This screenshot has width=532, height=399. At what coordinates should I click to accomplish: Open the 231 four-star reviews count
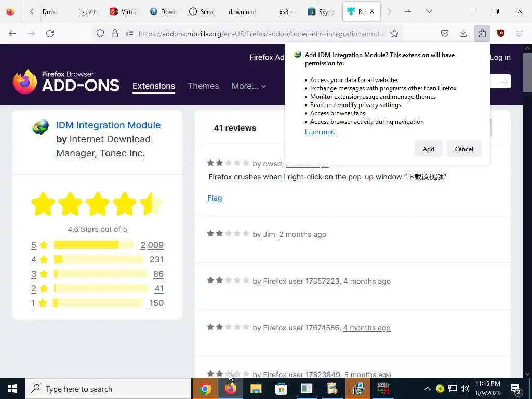point(156,260)
